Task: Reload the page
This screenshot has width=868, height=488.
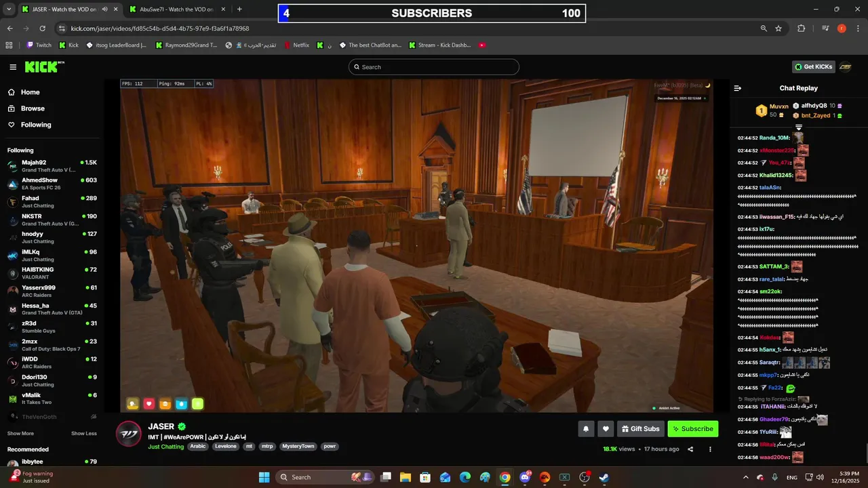Action: 42,28
